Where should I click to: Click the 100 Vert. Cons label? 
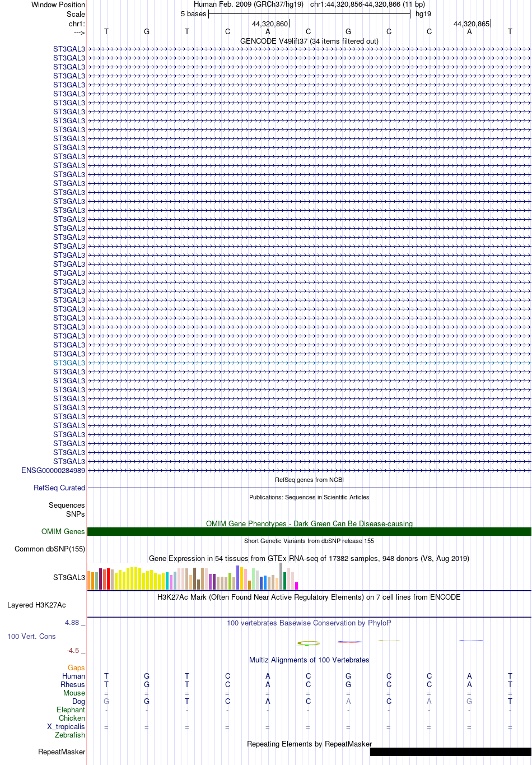click(x=31, y=636)
